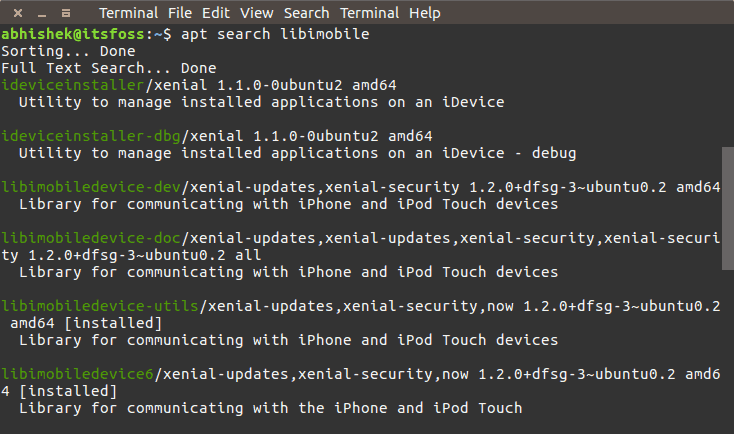Open the View menu

pos(257,13)
